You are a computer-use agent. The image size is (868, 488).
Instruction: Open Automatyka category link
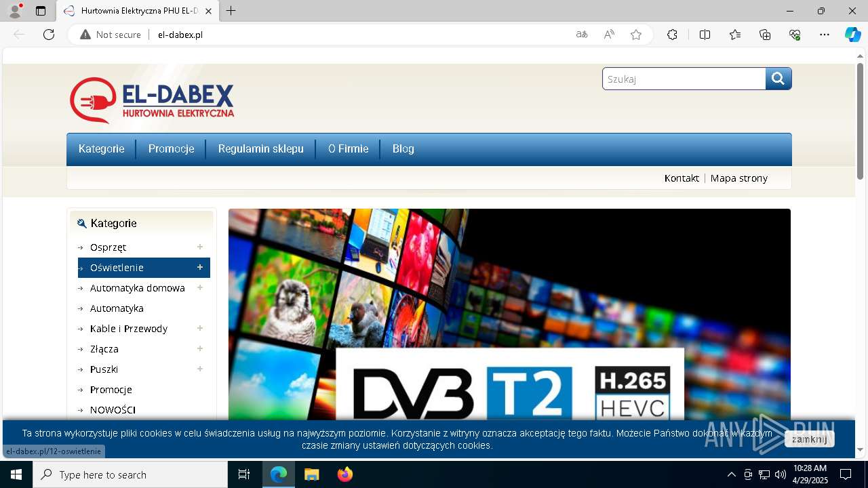pos(117,308)
